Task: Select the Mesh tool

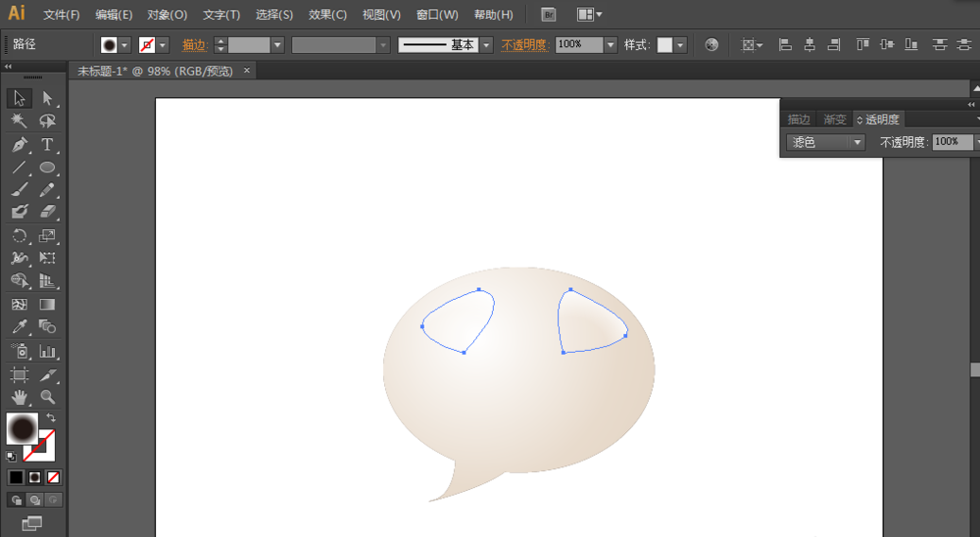Action: point(20,305)
